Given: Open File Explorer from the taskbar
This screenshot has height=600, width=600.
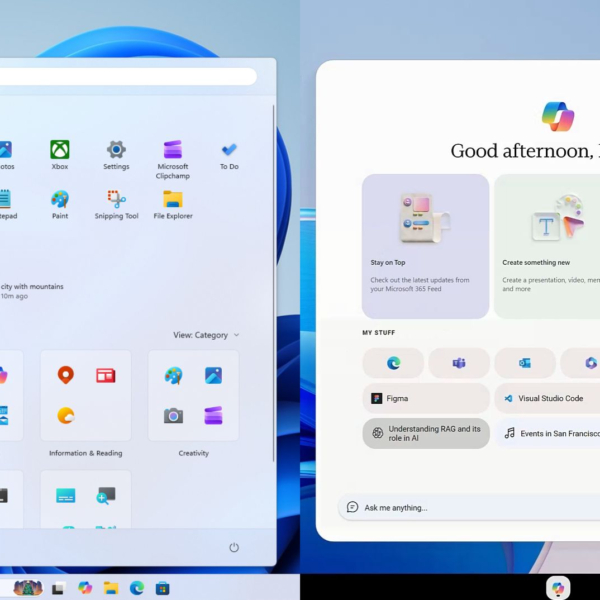Looking at the screenshot, I should click(x=111, y=588).
